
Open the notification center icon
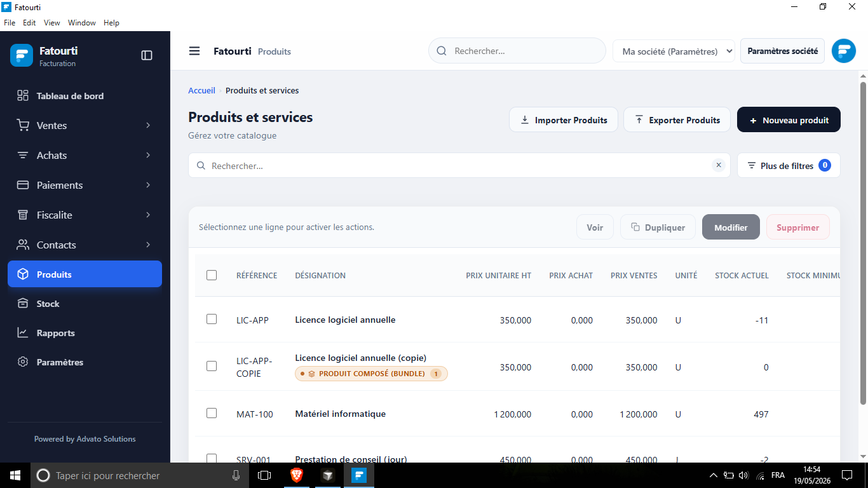847,475
